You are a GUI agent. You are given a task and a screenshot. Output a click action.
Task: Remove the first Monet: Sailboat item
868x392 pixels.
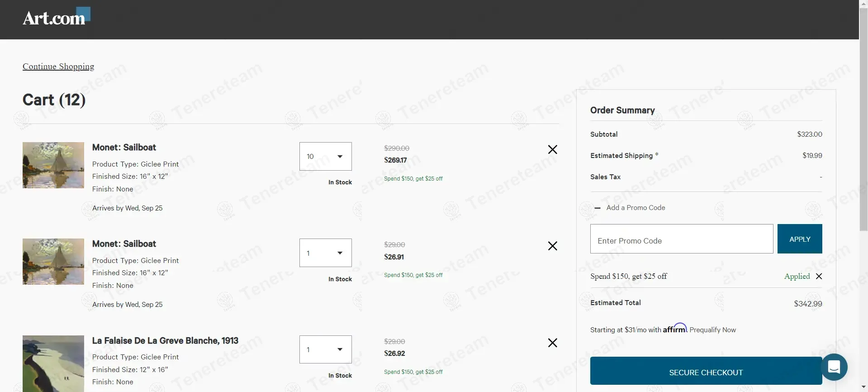(552, 149)
